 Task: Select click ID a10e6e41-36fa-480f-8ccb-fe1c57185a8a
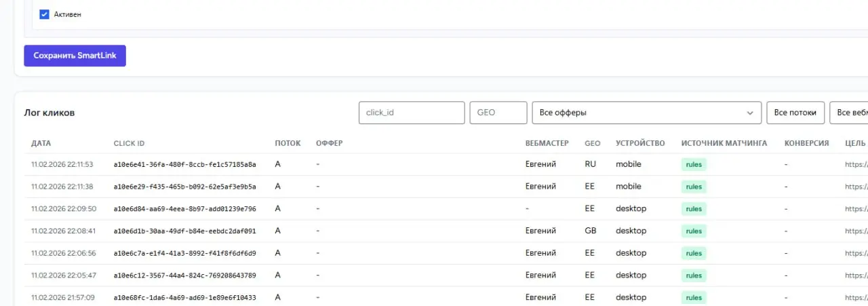184,164
